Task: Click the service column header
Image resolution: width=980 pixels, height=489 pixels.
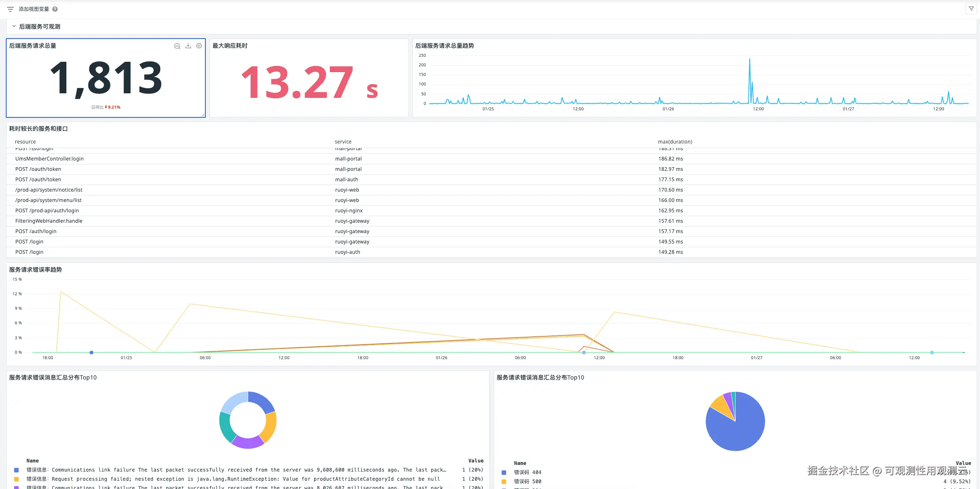Action: click(343, 142)
